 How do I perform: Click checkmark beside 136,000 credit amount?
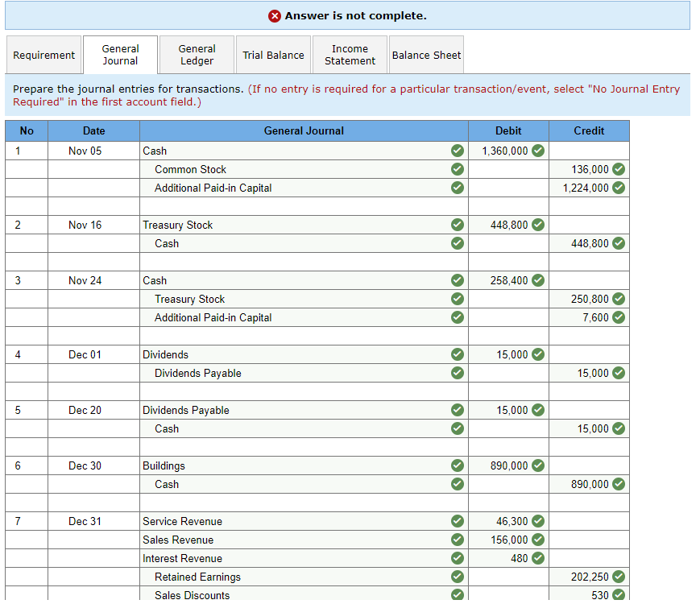click(x=619, y=169)
